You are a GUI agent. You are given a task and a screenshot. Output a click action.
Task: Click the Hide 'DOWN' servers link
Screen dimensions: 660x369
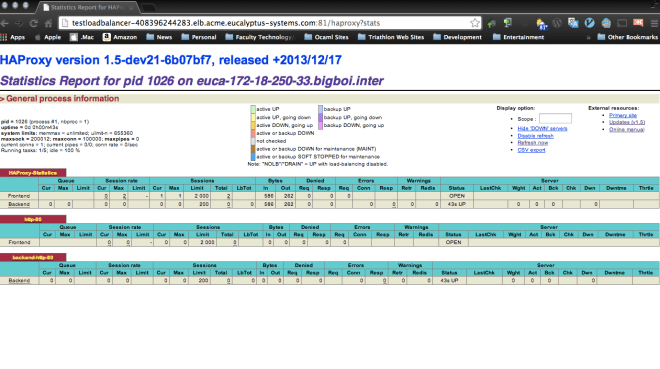[542, 128]
